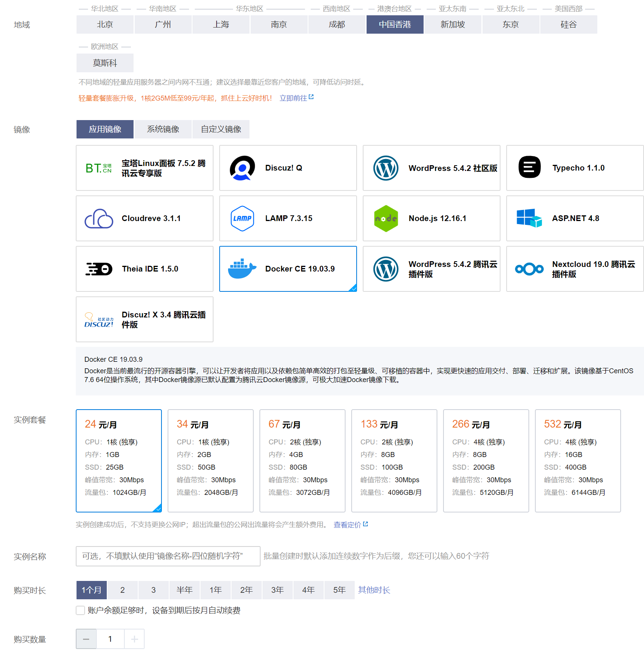Pick the LAMP 7.3.15 image
Screen dimensions: 644x662
[x=288, y=218]
